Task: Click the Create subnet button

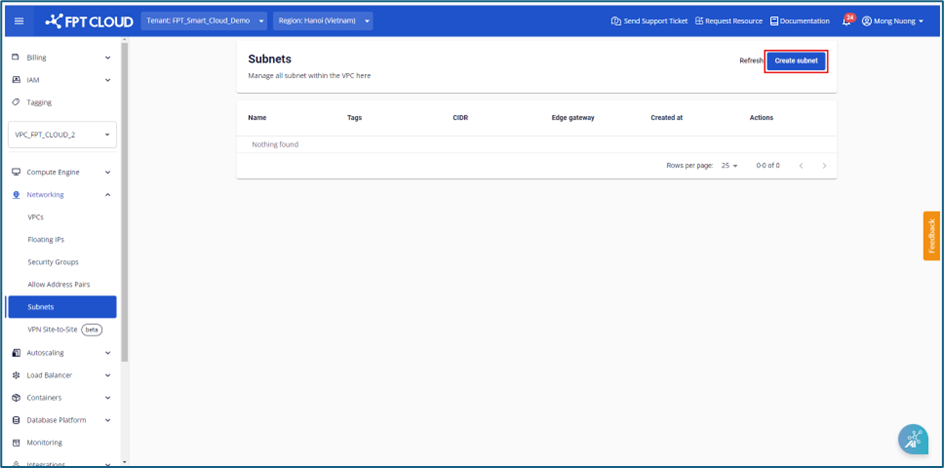Action: tap(796, 61)
